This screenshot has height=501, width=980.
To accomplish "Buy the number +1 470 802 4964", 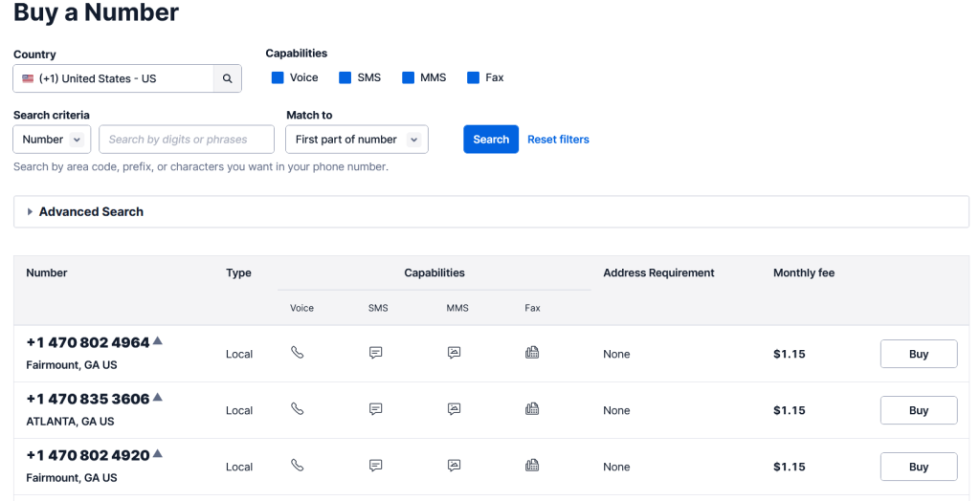I will (919, 354).
